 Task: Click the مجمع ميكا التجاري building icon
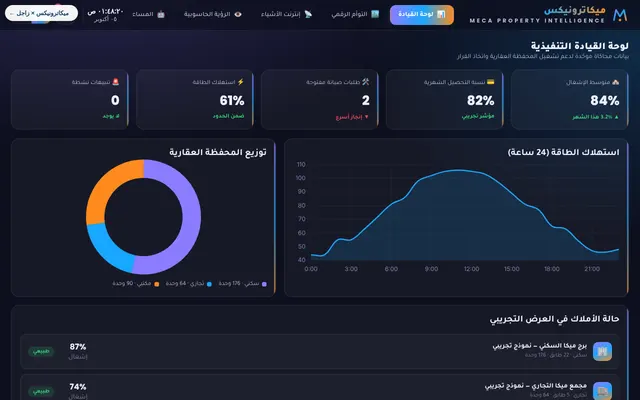tap(602, 391)
